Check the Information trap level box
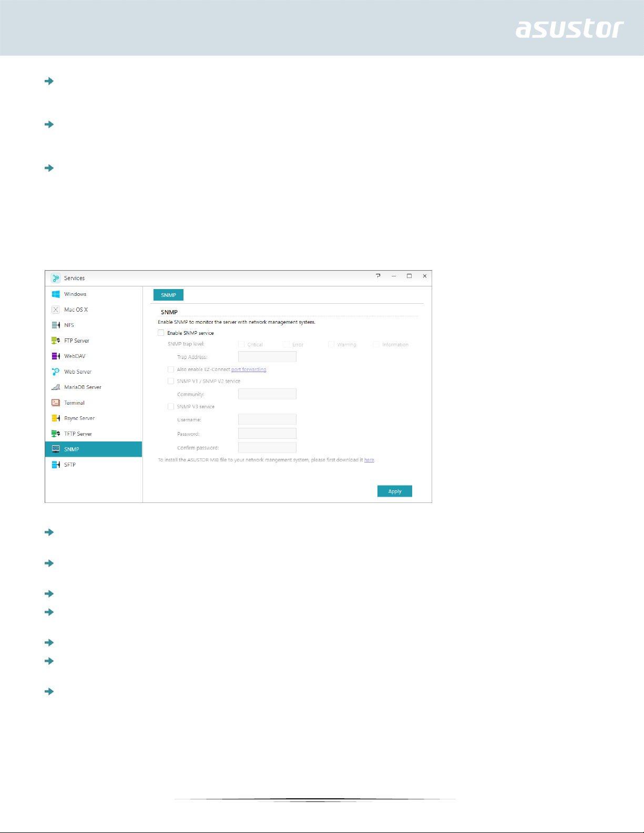Viewport: 644px width, 833px height. pos(376,344)
